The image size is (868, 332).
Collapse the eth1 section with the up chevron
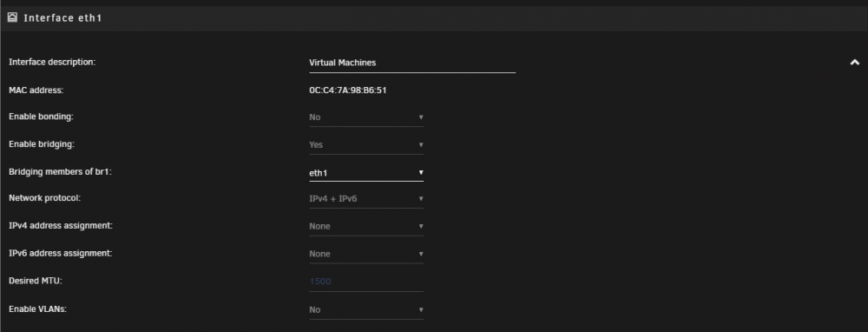click(855, 63)
